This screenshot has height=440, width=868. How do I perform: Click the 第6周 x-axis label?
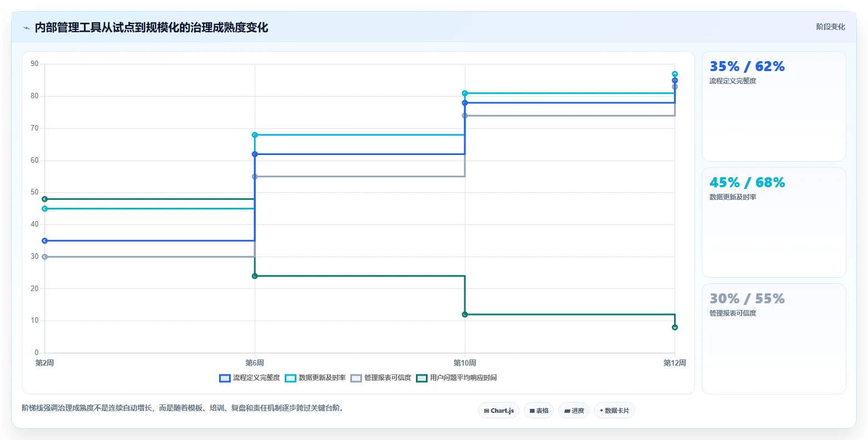pyautogui.click(x=255, y=363)
